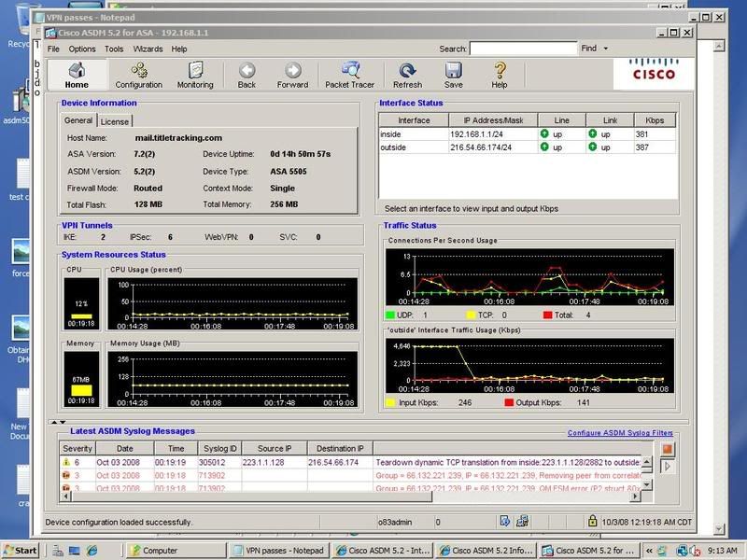747x560 pixels.
Task: Select the outside interface row
Action: 528,147
